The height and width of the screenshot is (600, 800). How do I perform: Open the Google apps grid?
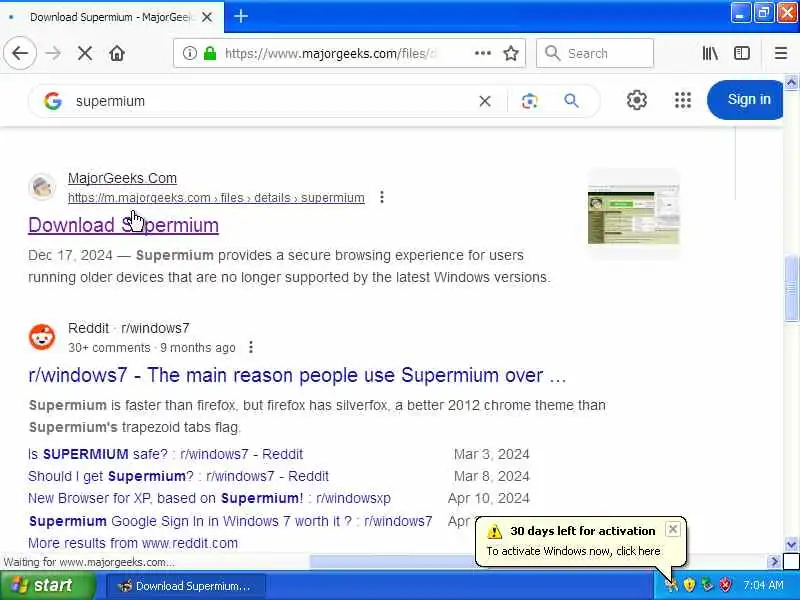click(683, 100)
